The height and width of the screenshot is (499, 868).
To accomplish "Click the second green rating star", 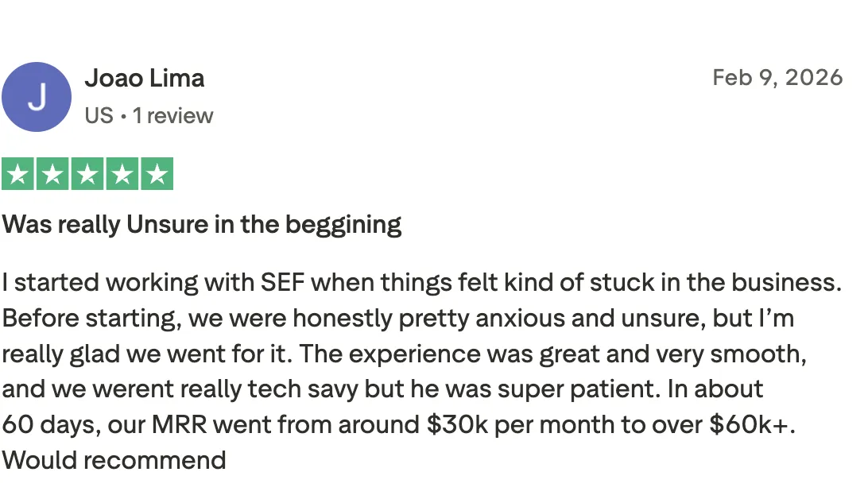I will pyautogui.click(x=52, y=174).
